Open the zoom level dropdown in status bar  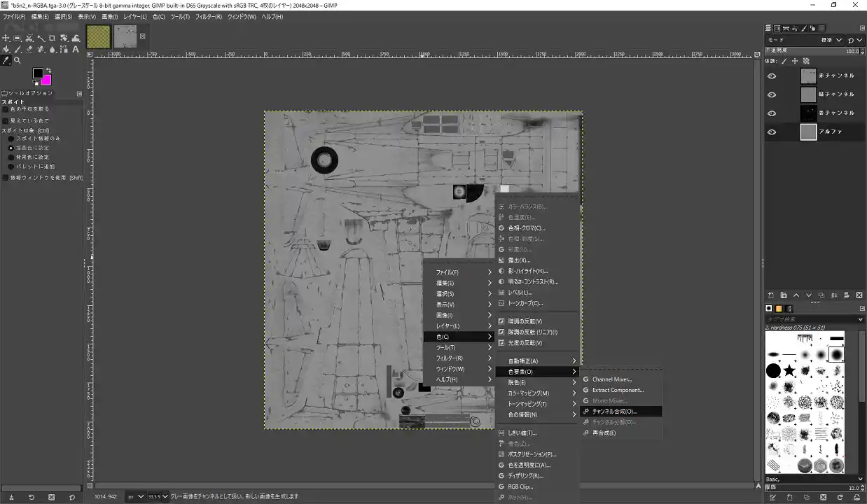click(x=165, y=496)
